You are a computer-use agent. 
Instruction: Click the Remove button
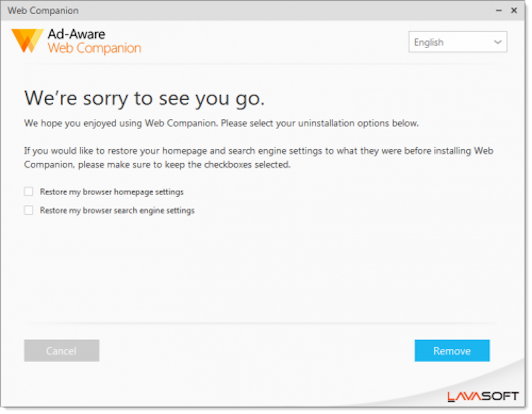pos(452,351)
